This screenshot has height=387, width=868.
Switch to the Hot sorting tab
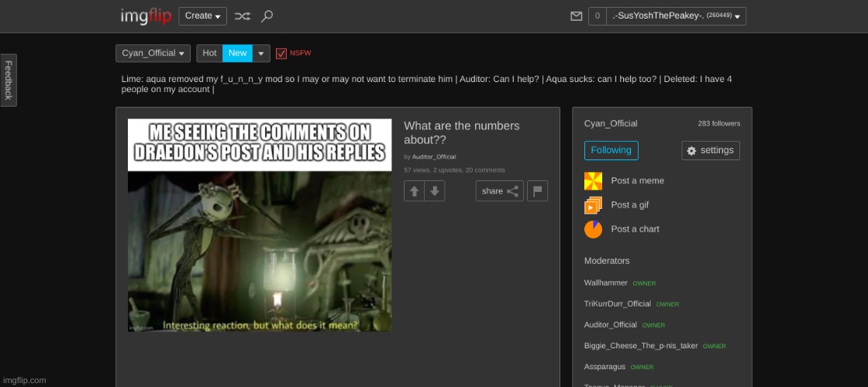tap(209, 53)
